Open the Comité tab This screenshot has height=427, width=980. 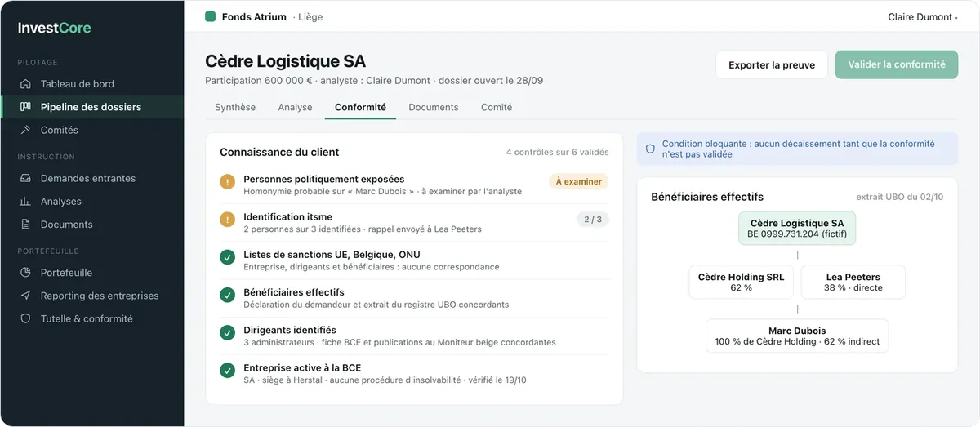(497, 107)
